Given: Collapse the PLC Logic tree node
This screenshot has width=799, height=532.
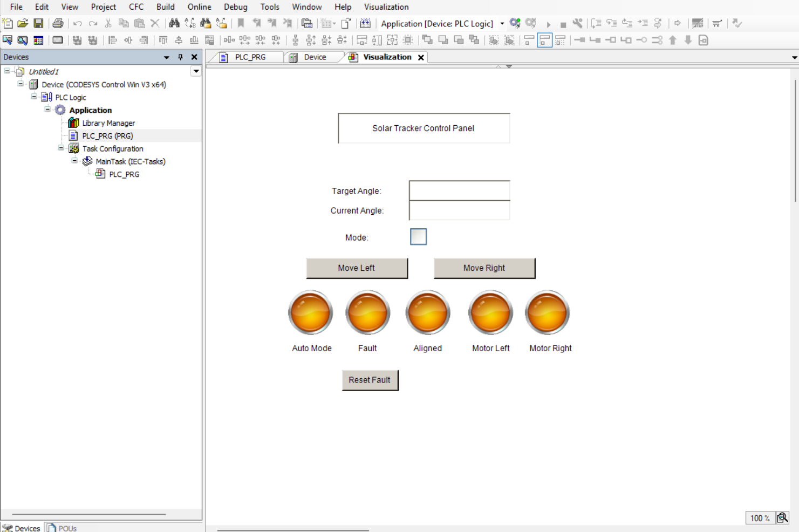Looking at the screenshot, I should (34, 97).
